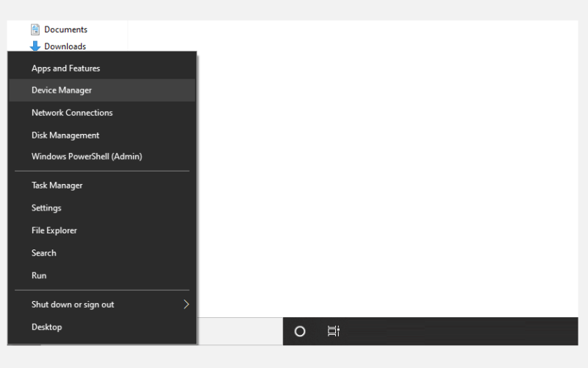The height and width of the screenshot is (368, 588).
Task: Open Task View icon on taskbar
Action: click(x=334, y=331)
